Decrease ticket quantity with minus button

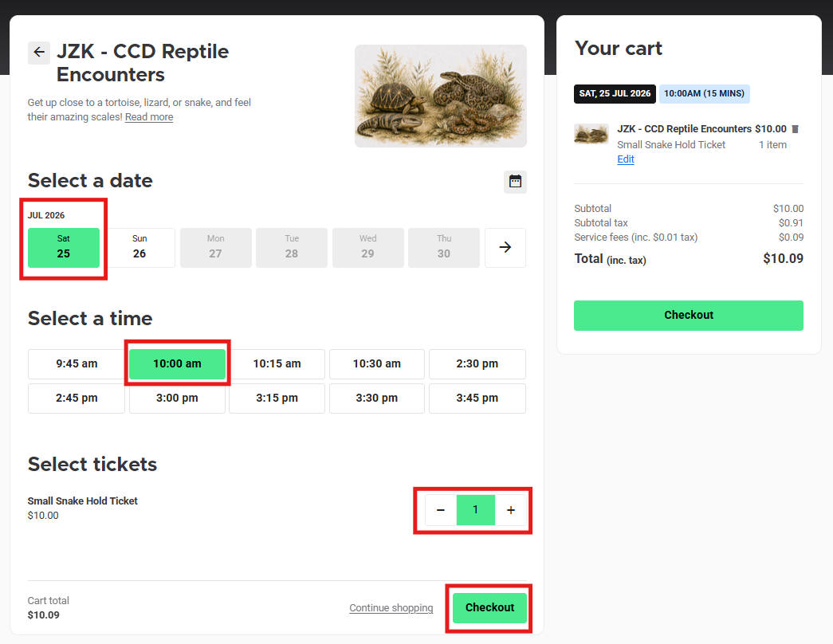440,510
